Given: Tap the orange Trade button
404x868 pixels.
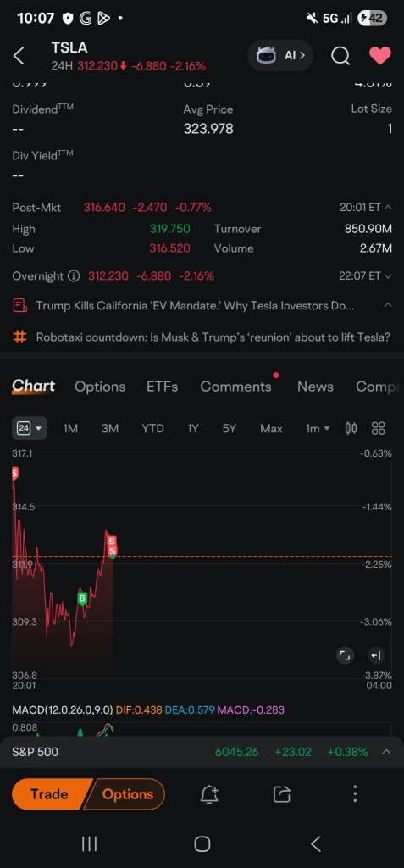Looking at the screenshot, I should click(x=50, y=793).
